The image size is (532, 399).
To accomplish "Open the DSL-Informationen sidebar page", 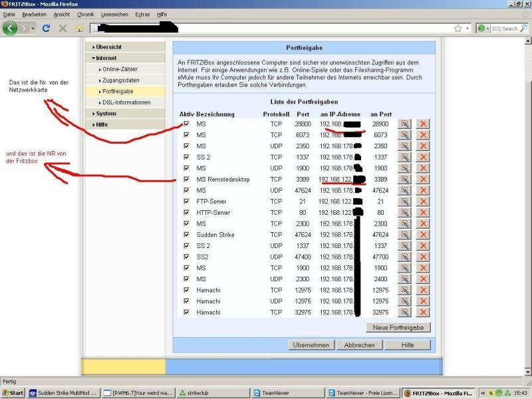I will click(x=125, y=102).
